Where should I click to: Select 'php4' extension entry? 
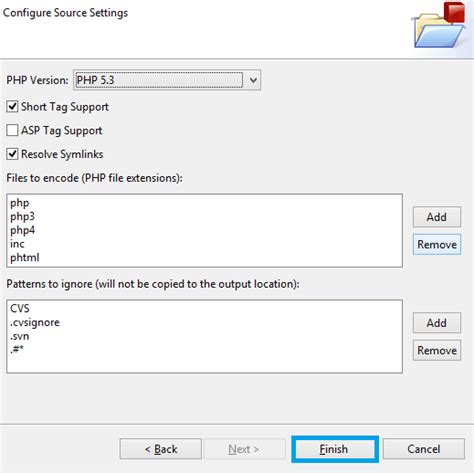pos(22,230)
